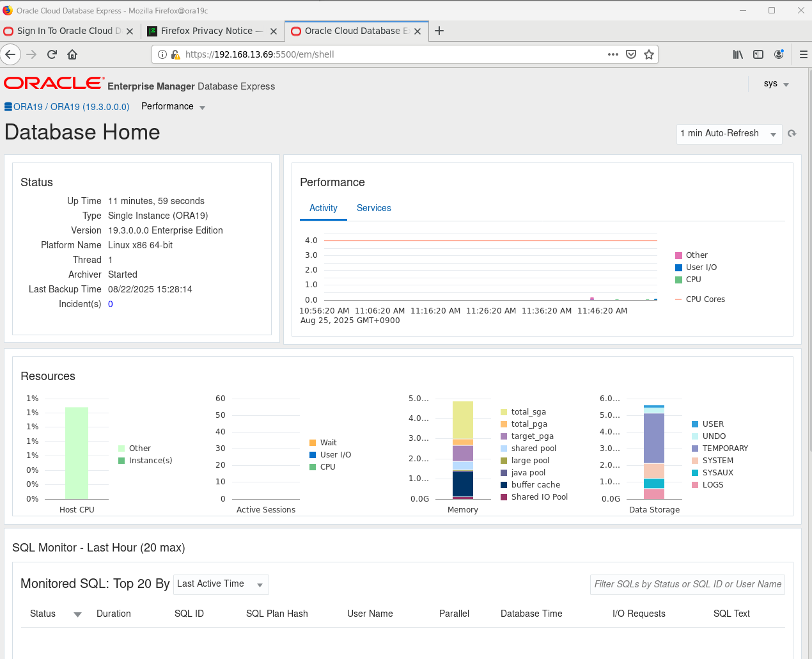Expand the Performance menu
The width and height of the screenshot is (812, 659).
coord(173,107)
